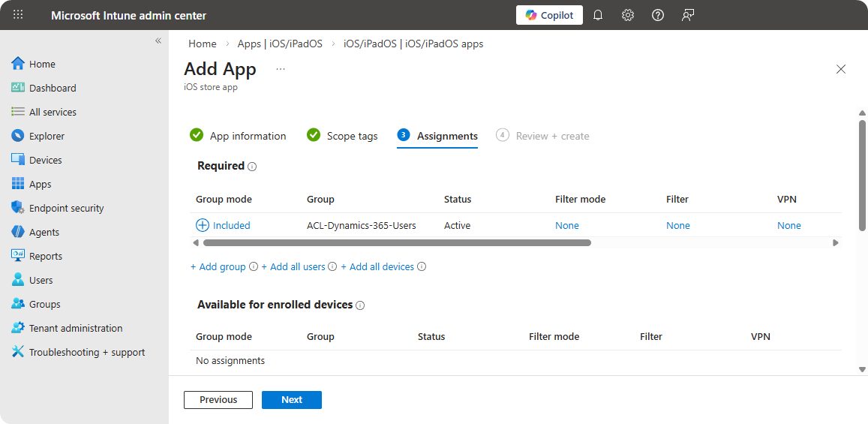The image size is (868, 424).
Task: Open the settings gear icon
Action: (x=628, y=15)
